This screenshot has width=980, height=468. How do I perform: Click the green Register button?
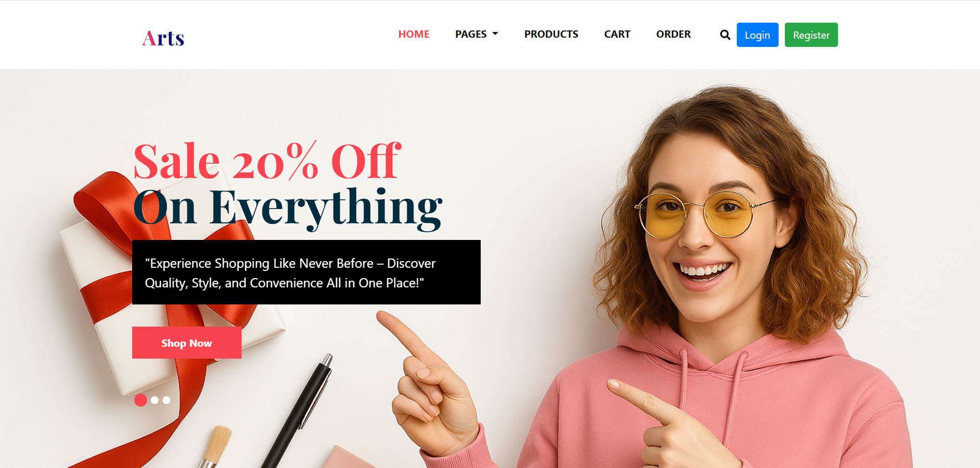(x=811, y=35)
